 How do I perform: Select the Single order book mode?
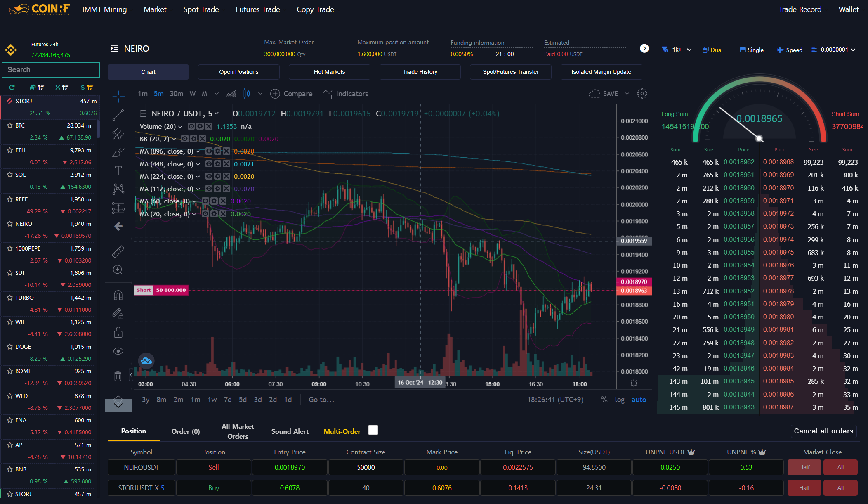751,50
